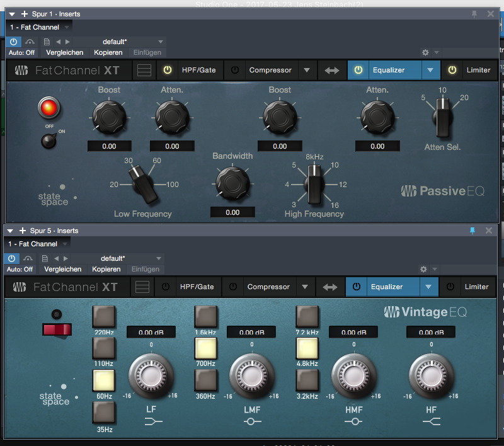The image size is (504, 446).
Task: Flip Vintage EQ red power switch
Action: pos(57,330)
